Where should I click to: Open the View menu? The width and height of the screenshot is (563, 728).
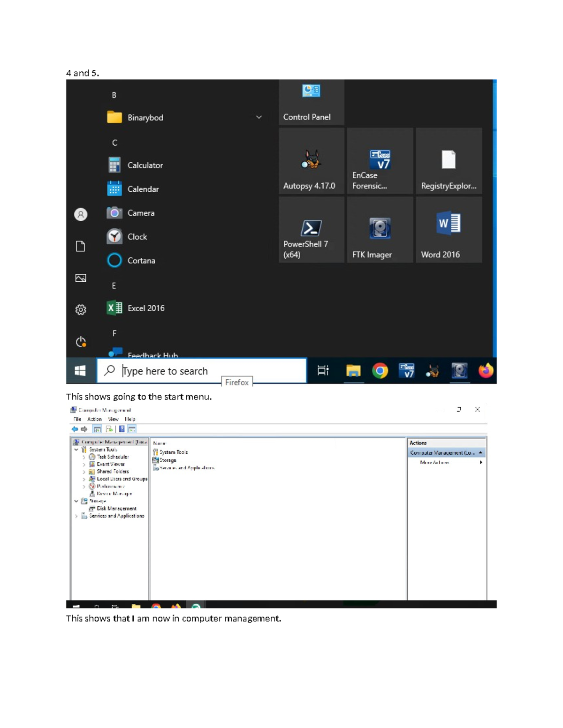(x=113, y=419)
